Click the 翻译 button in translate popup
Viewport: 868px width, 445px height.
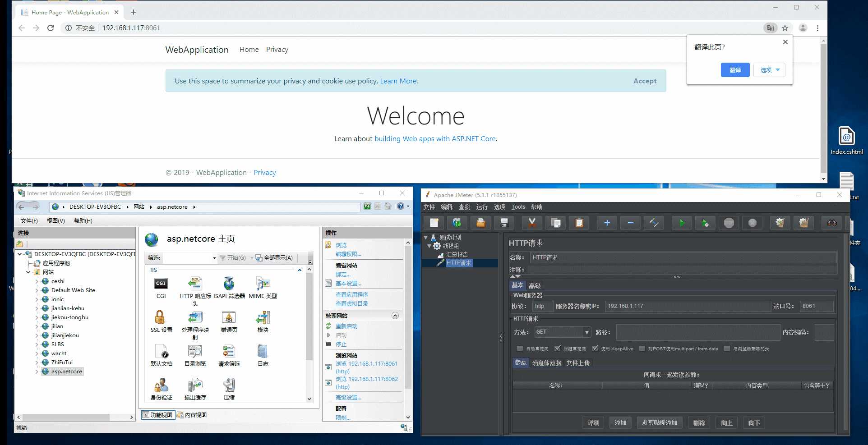pos(735,70)
